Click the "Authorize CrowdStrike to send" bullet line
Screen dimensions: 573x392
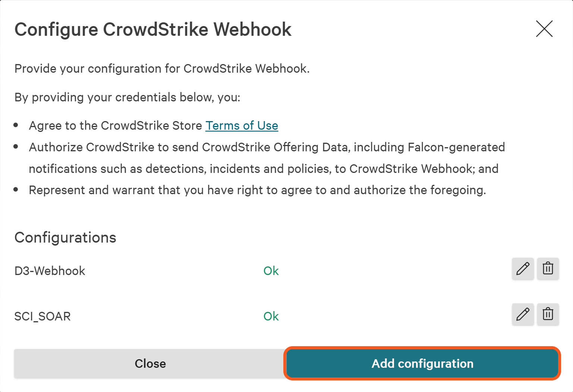[267, 147]
